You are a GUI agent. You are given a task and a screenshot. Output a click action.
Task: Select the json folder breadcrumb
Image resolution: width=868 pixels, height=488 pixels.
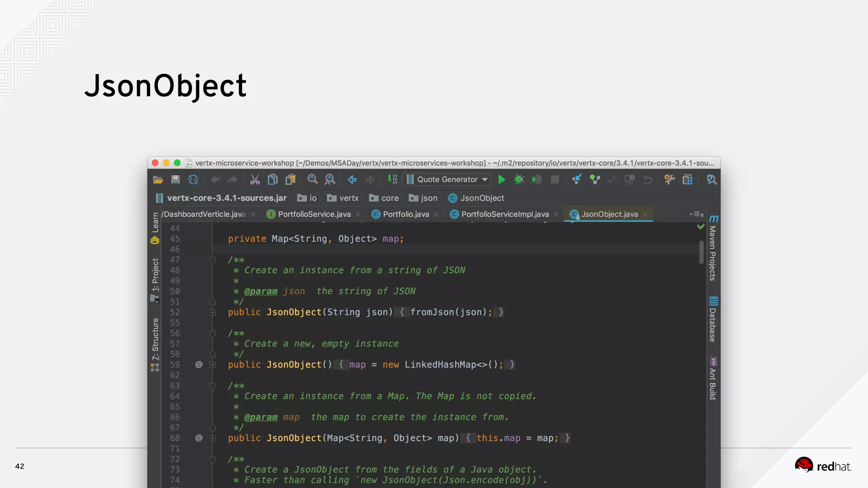(x=423, y=198)
